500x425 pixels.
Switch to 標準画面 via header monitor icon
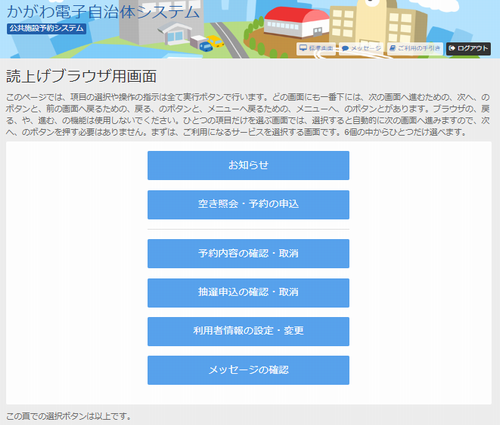click(x=316, y=49)
